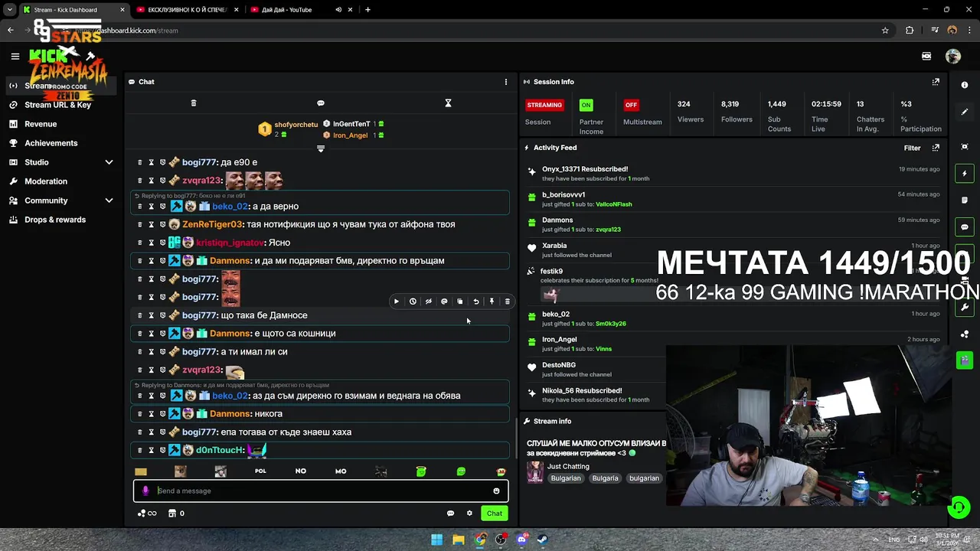
Task: Click the user profile avatar at top right
Action: point(952,56)
